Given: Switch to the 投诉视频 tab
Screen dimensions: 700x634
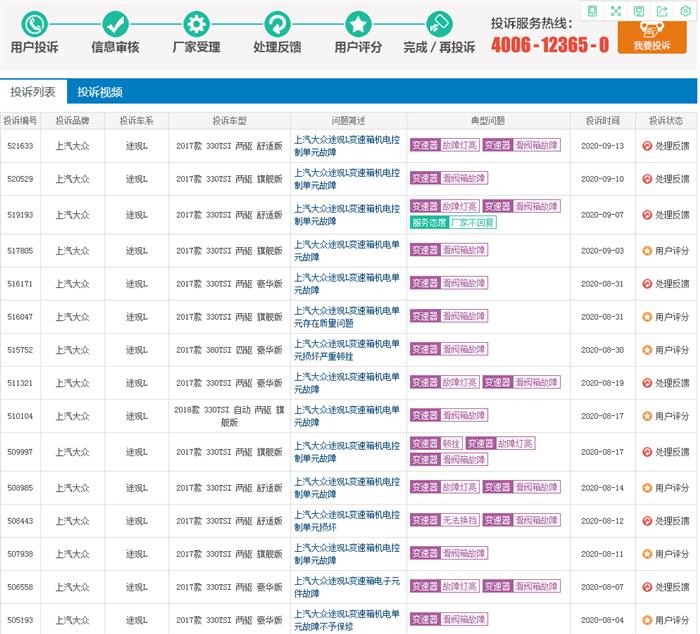Looking at the screenshot, I should click(100, 92).
